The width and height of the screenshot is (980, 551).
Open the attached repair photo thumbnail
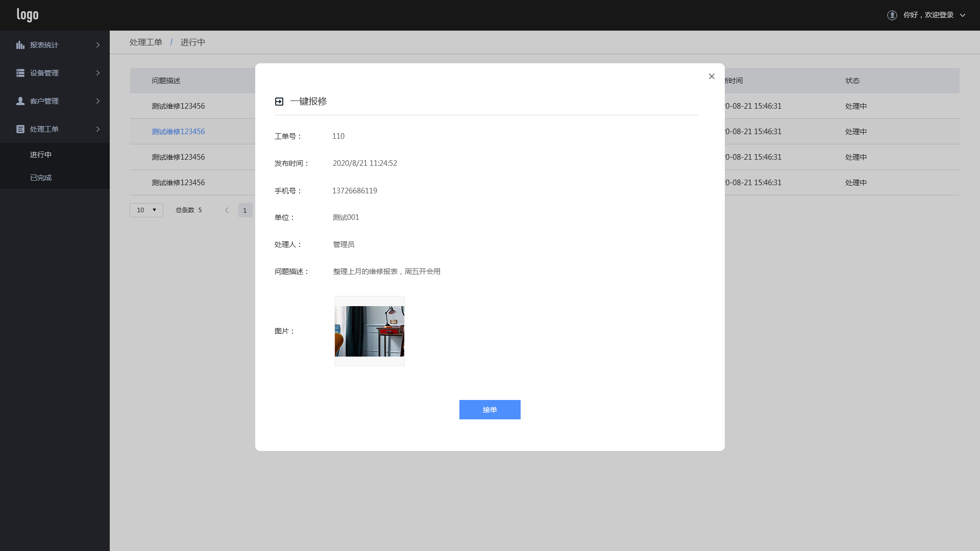pos(370,331)
